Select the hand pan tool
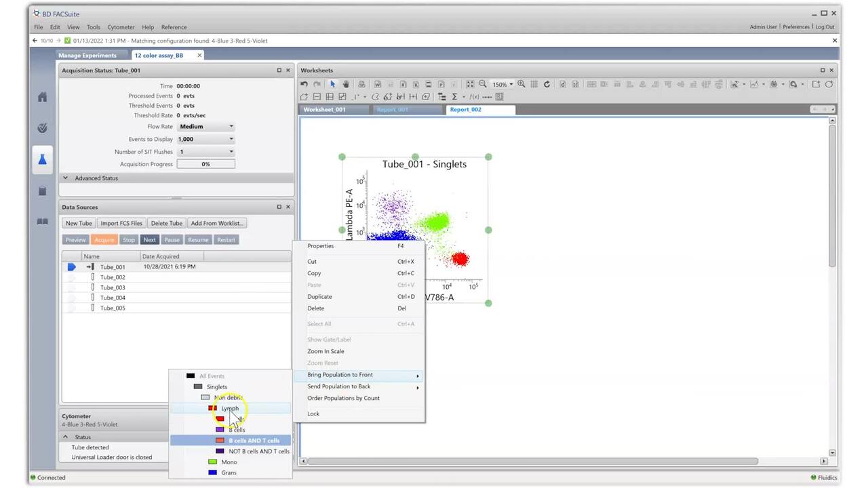The width and height of the screenshot is (868, 488). 345,84
